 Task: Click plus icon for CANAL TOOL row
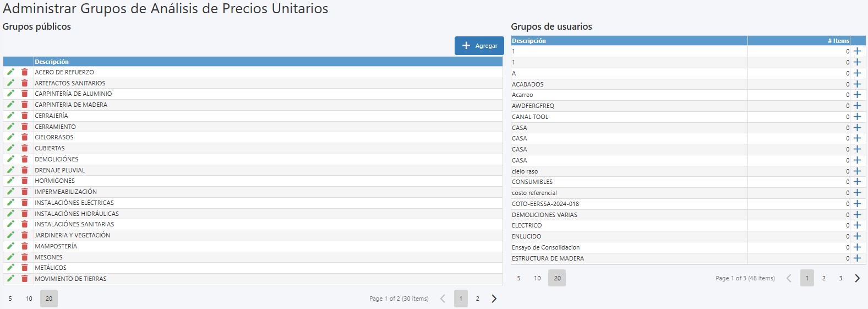[x=857, y=117]
